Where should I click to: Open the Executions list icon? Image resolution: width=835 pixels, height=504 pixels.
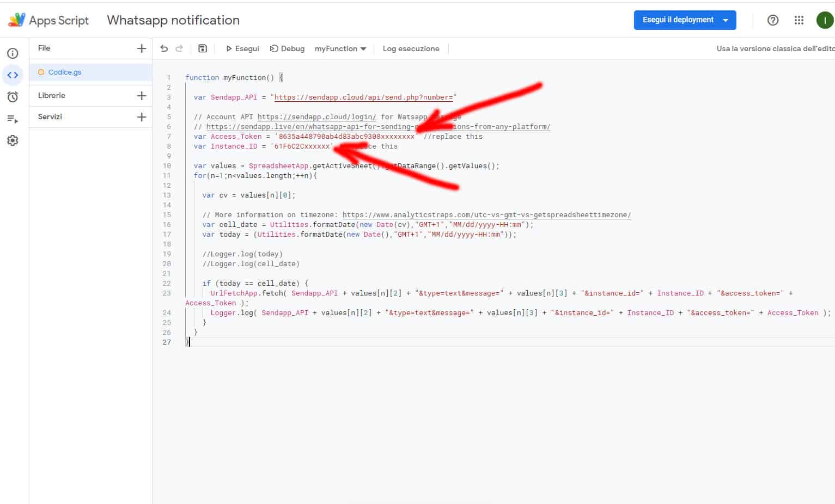13,119
